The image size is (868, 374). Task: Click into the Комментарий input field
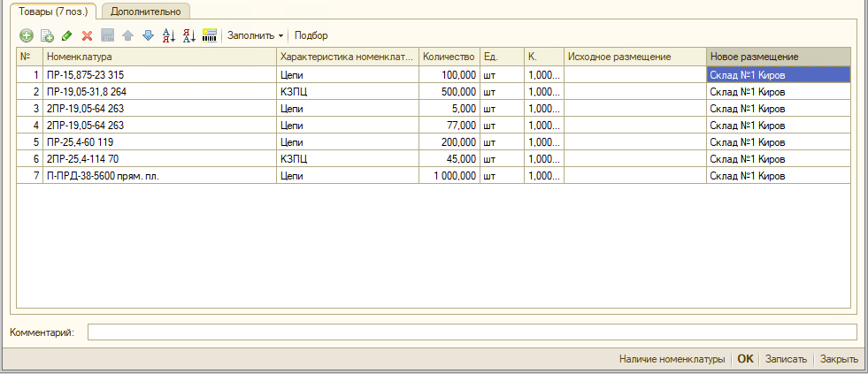click(472, 332)
